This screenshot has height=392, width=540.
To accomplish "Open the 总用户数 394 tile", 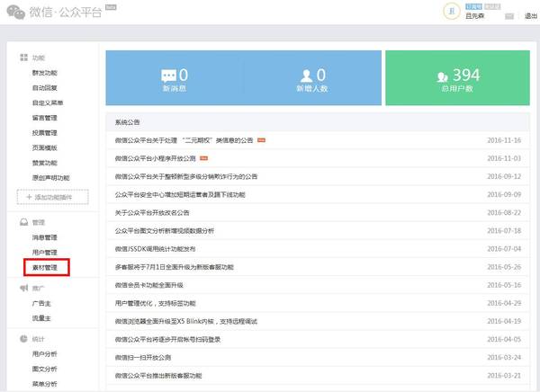I will [x=457, y=78].
